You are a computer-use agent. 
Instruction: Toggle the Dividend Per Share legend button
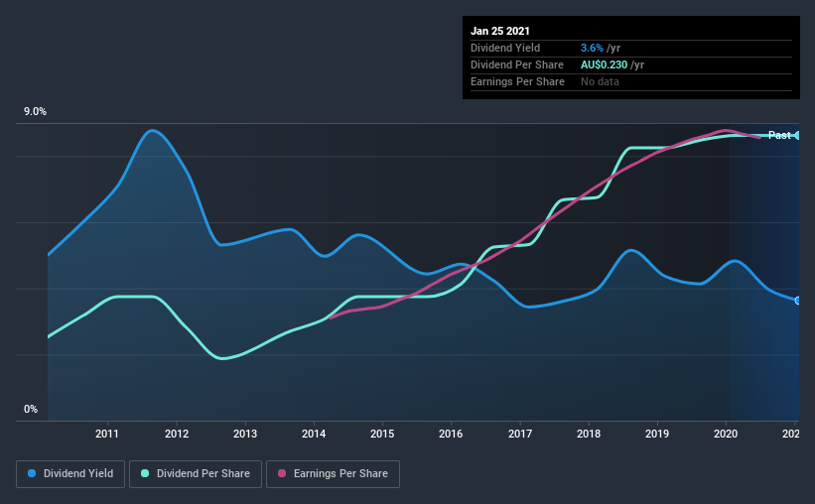tap(196, 474)
